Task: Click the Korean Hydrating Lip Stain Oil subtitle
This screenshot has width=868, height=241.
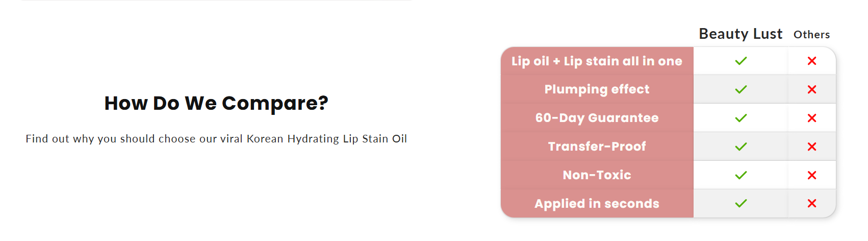Action: [x=216, y=139]
